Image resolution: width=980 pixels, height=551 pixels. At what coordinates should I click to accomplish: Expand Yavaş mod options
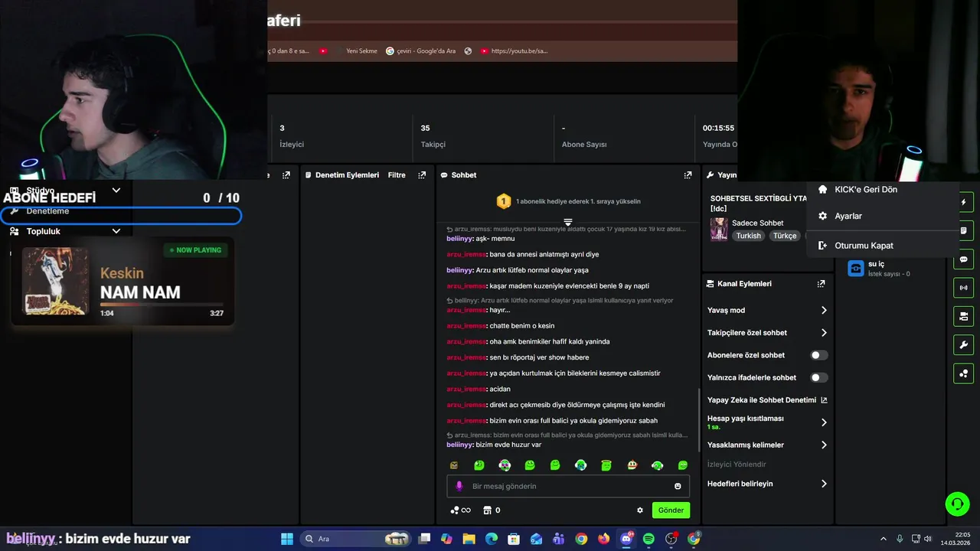[824, 311]
